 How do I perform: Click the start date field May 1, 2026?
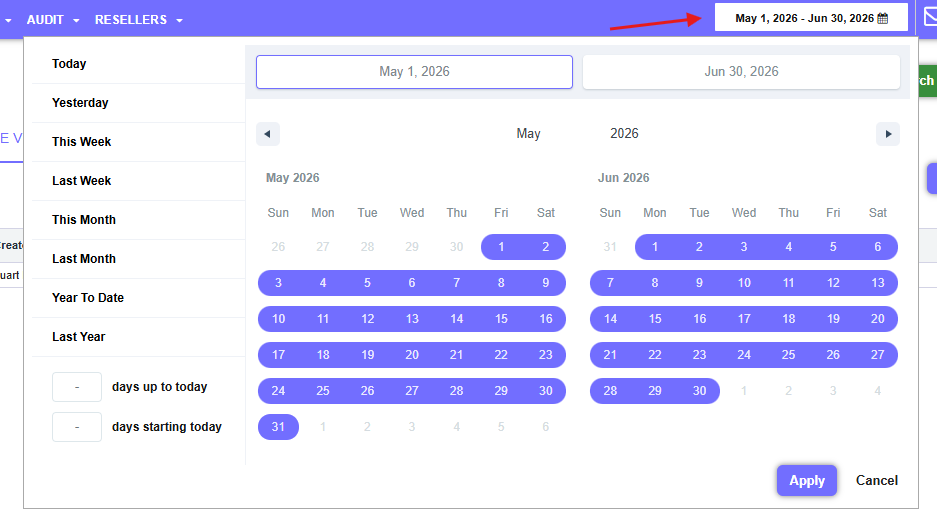(x=414, y=72)
